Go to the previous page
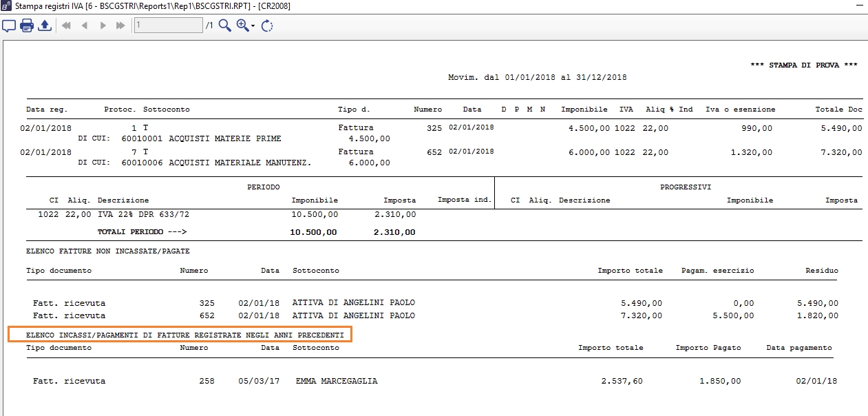The width and height of the screenshot is (868, 416). coord(85,26)
